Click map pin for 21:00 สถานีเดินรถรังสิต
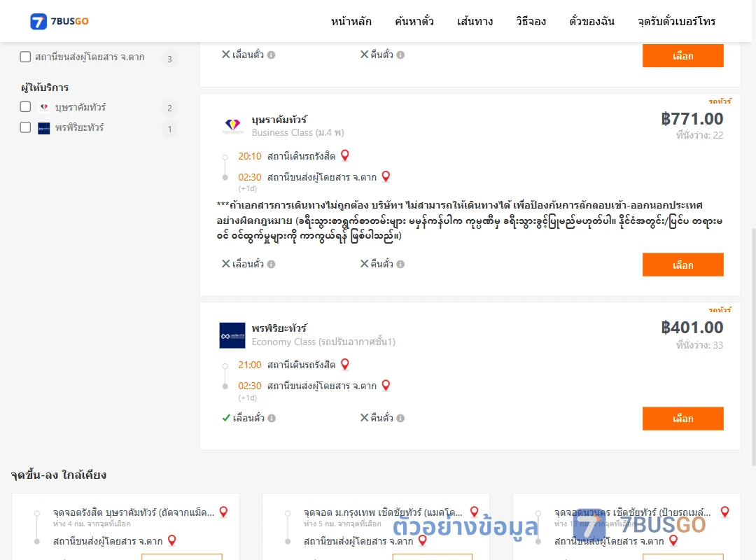Screen dimensions: 756x560 [x=344, y=364]
